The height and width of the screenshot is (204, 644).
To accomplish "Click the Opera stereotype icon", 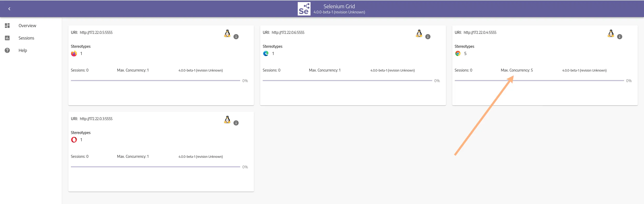I will click(x=74, y=140).
